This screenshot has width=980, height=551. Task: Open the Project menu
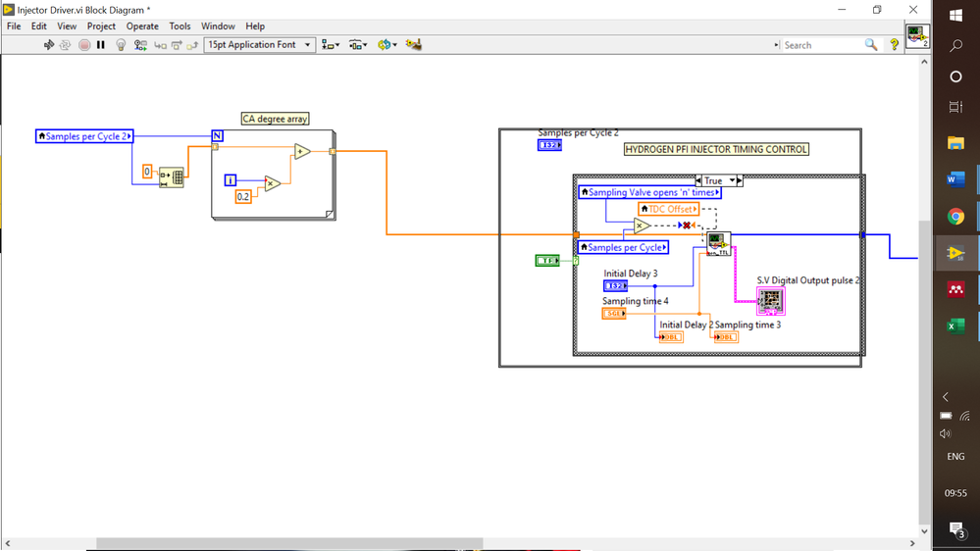coord(101,26)
